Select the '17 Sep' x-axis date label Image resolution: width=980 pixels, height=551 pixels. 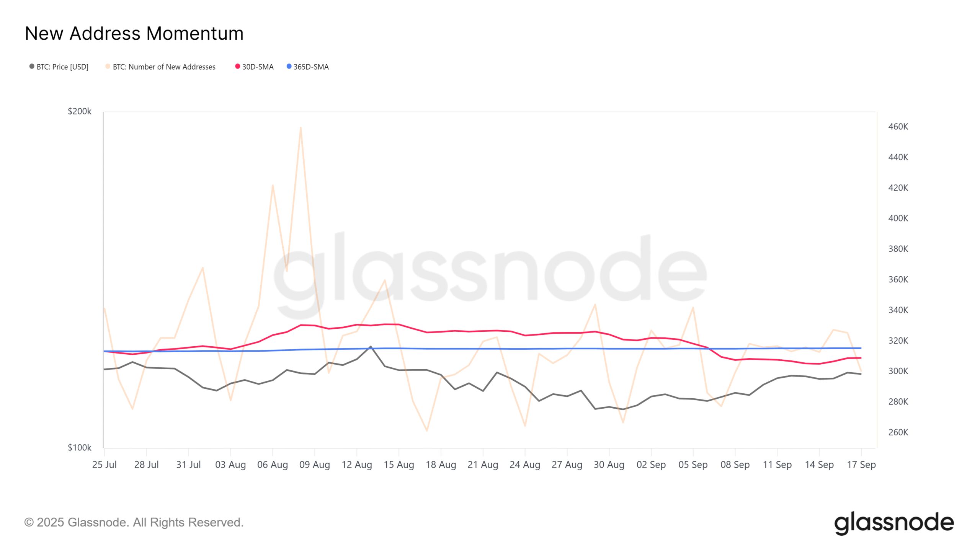pyautogui.click(x=861, y=465)
